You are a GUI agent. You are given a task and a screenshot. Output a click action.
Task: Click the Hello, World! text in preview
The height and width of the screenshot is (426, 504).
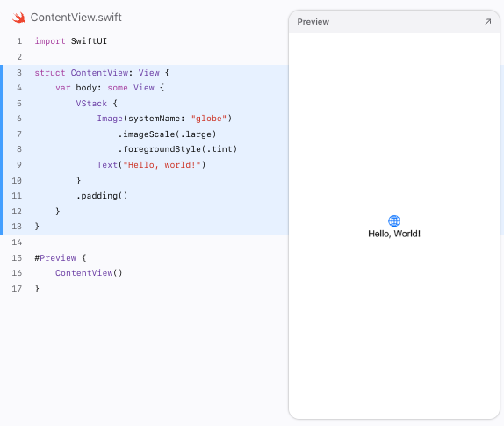click(x=394, y=234)
